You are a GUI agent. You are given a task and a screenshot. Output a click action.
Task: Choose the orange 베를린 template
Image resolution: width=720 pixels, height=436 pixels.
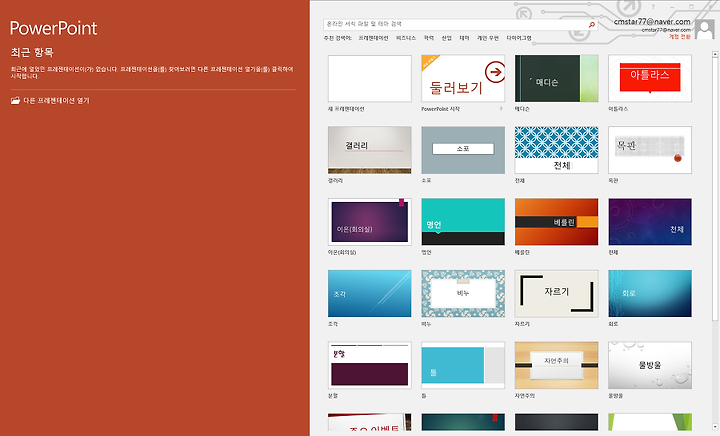point(557,222)
